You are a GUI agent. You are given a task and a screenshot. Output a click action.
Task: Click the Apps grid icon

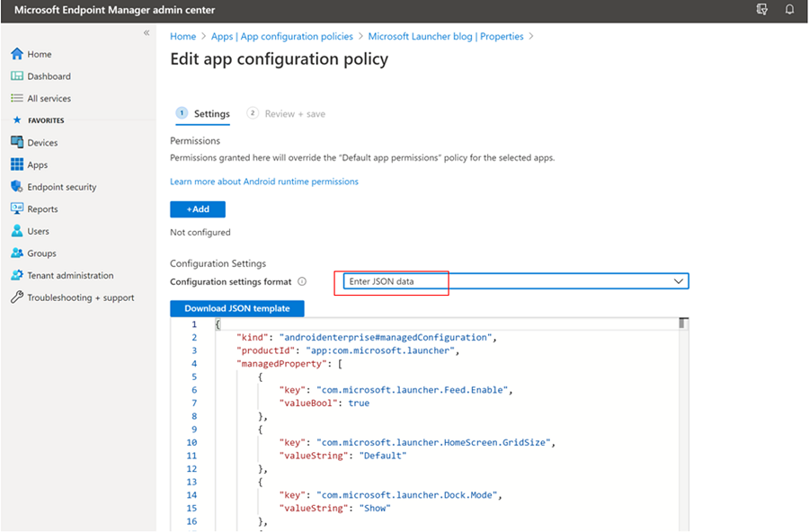coord(17,164)
